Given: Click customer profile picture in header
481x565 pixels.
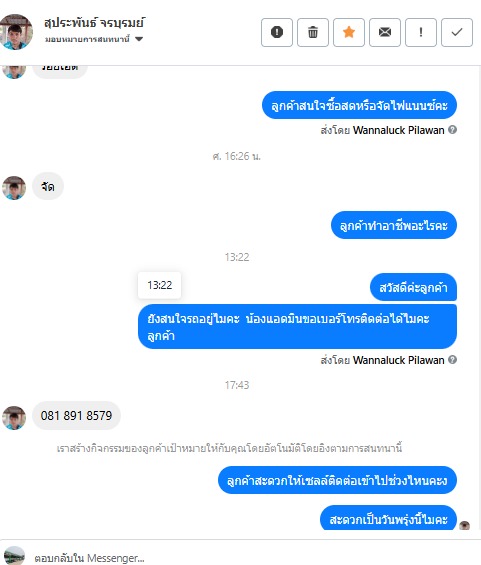Looking at the screenshot, I should (15, 32).
